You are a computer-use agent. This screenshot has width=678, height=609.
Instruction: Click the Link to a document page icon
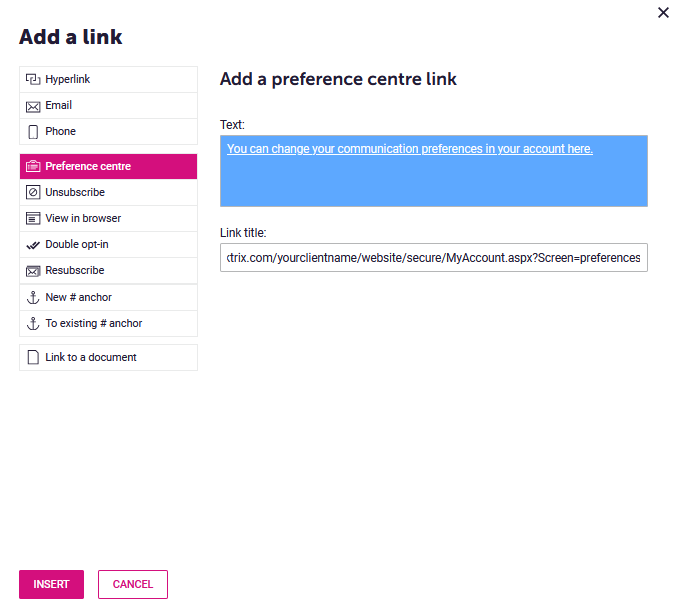click(33, 358)
